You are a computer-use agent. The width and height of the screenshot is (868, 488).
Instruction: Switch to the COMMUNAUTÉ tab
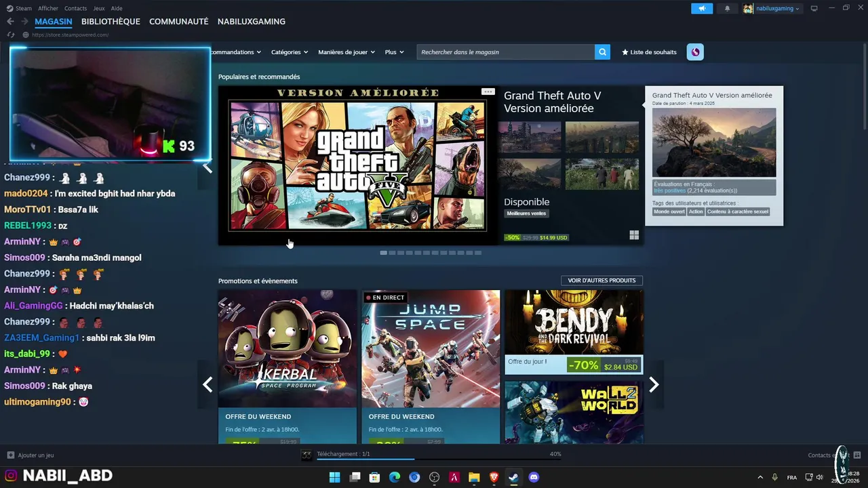[x=179, y=22]
